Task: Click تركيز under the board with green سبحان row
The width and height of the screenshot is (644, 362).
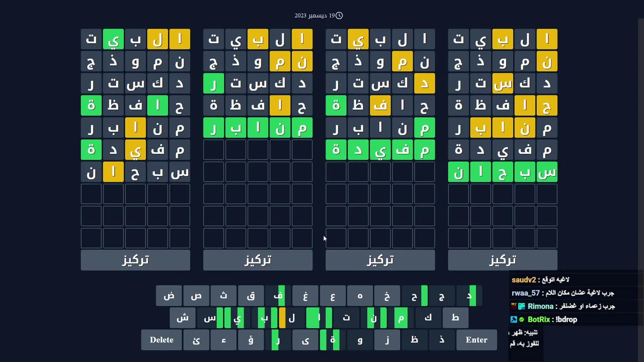Action: 503,260
